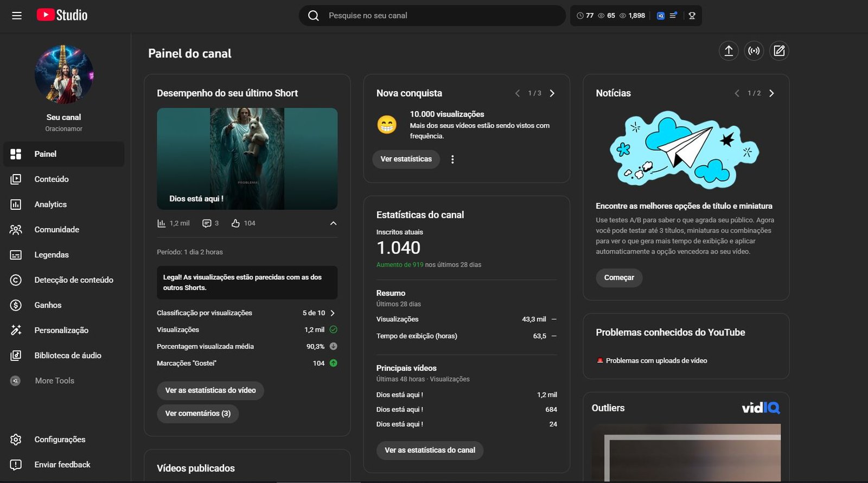Screen dimensions: 868x483
Task: Expand Classificação por visualizações arrow
Action: 333,313
